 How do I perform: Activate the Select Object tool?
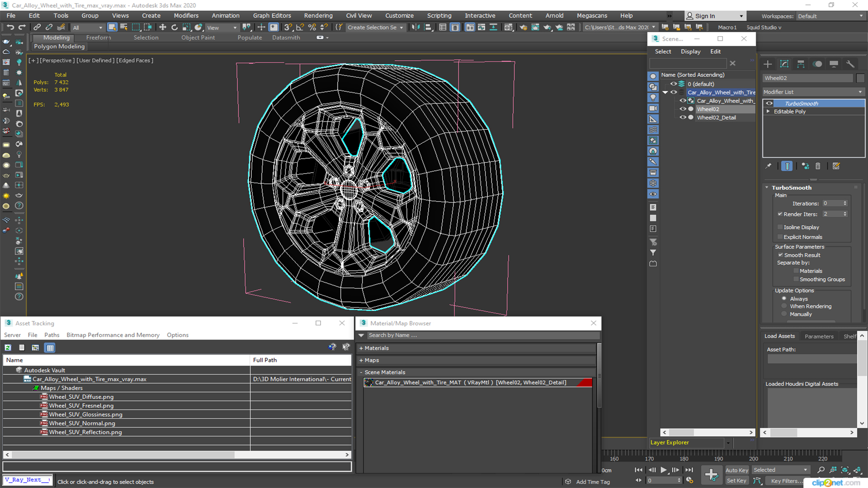pos(112,27)
